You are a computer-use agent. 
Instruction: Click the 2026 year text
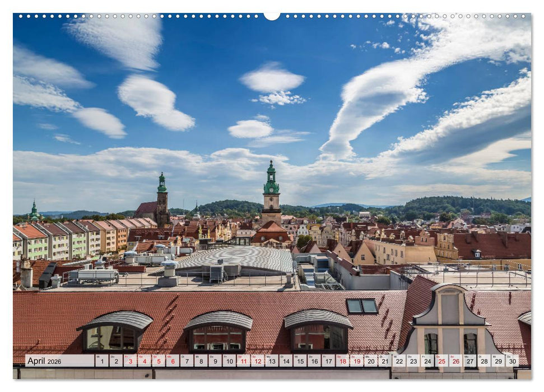(55, 362)
